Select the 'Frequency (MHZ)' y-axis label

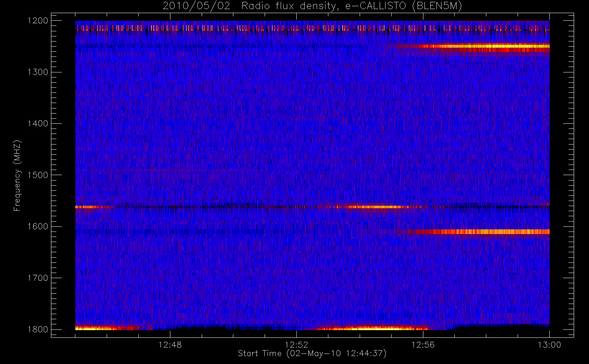click(17, 175)
